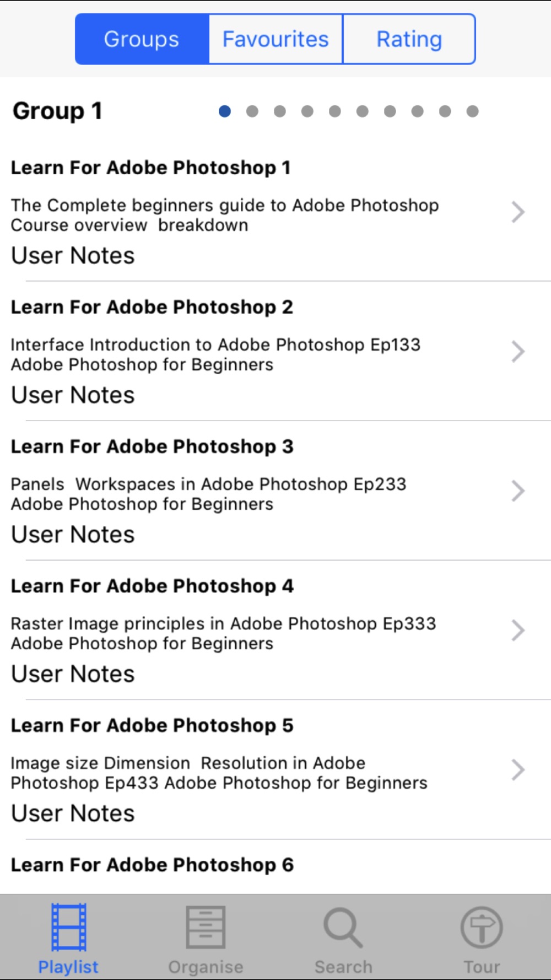Select Learn For Adobe Photoshop 4 title
The height and width of the screenshot is (980, 551).
point(152,586)
